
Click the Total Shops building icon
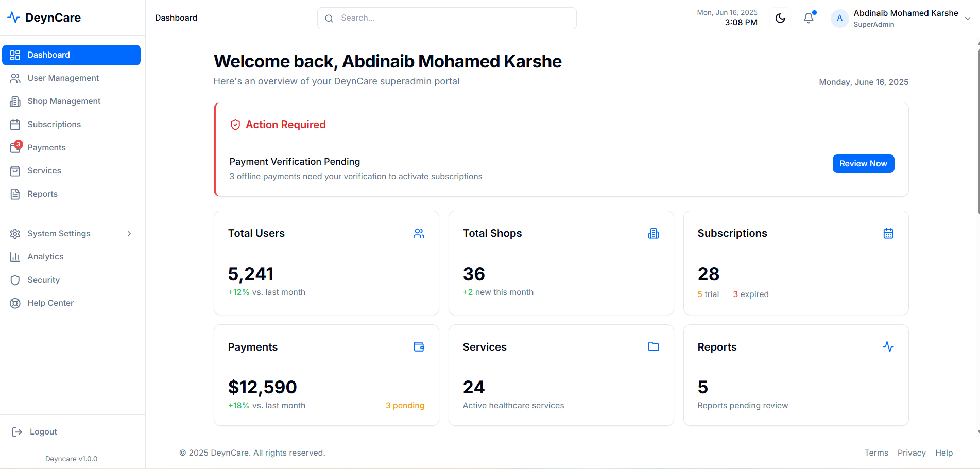[654, 233]
